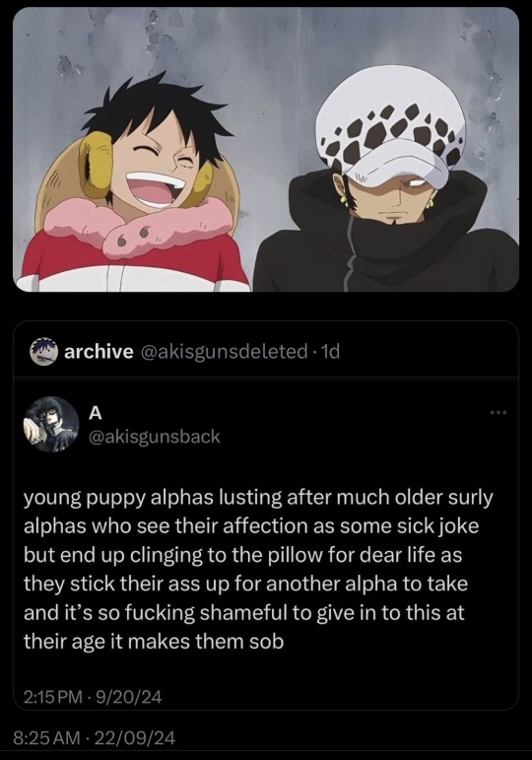
Task: Click the archive display name
Action: [99, 351]
